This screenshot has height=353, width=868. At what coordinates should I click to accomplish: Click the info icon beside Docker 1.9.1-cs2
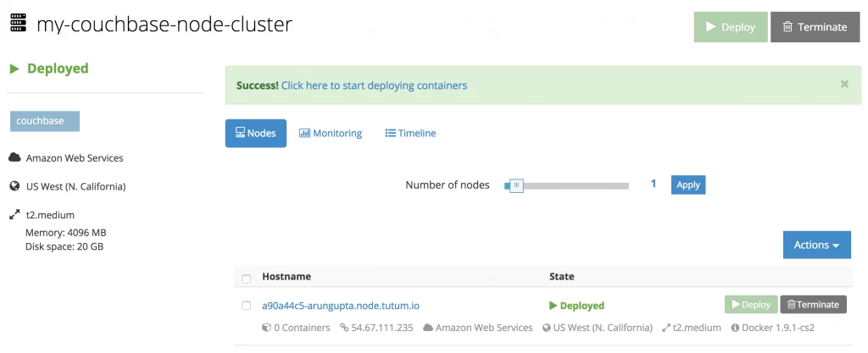(735, 328)
